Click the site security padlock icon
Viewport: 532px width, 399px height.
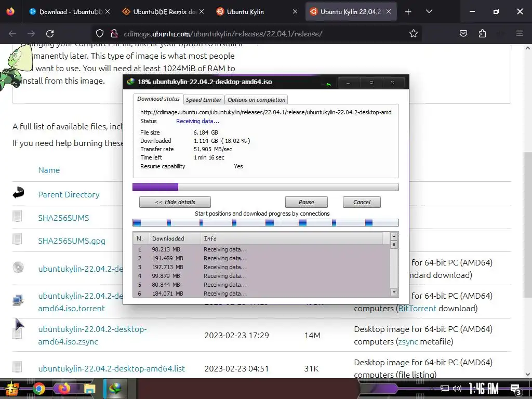point(114,34)
